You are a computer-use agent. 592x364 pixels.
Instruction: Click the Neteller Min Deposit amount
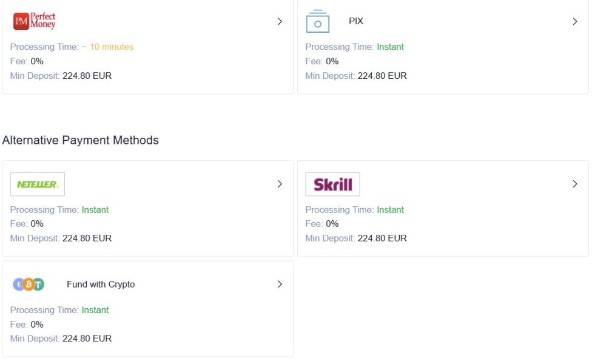click(x=87, y=238)
